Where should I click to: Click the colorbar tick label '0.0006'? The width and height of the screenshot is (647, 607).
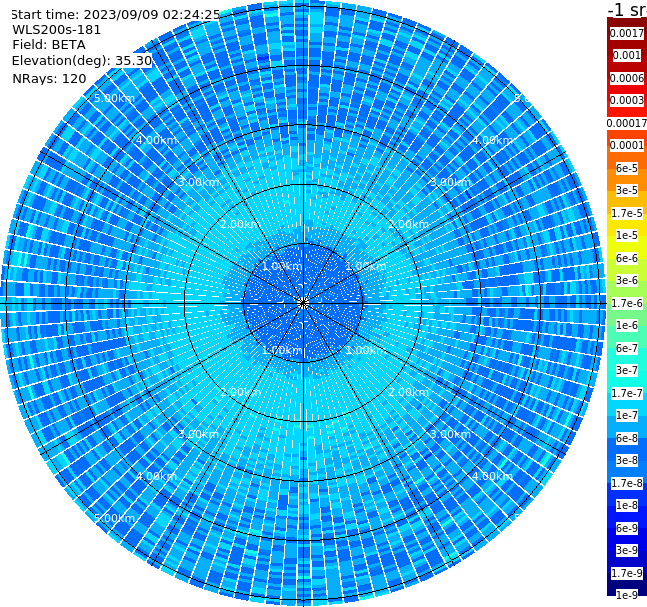click(627, 78)
